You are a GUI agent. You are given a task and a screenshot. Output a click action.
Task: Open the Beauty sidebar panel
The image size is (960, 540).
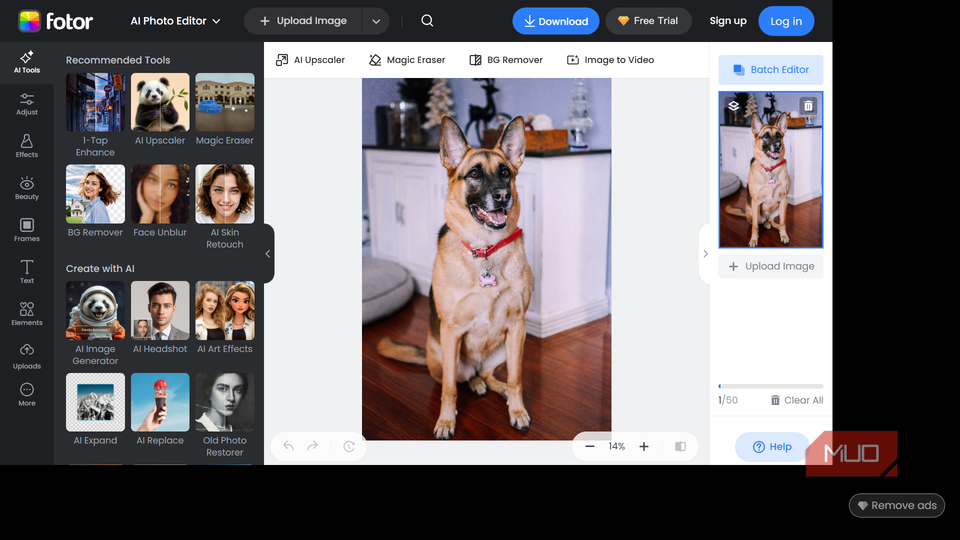click(x=27, y=189)
